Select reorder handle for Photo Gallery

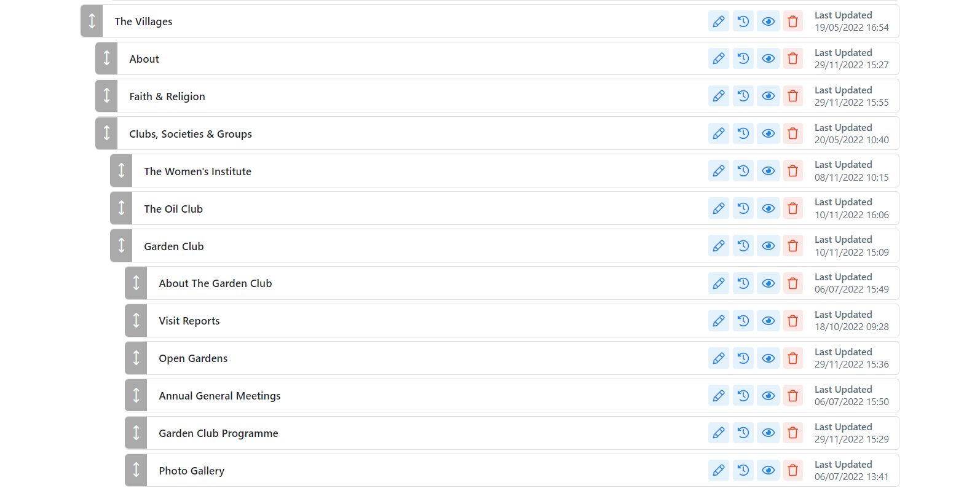pyautogui.click(x=136, y=471)
